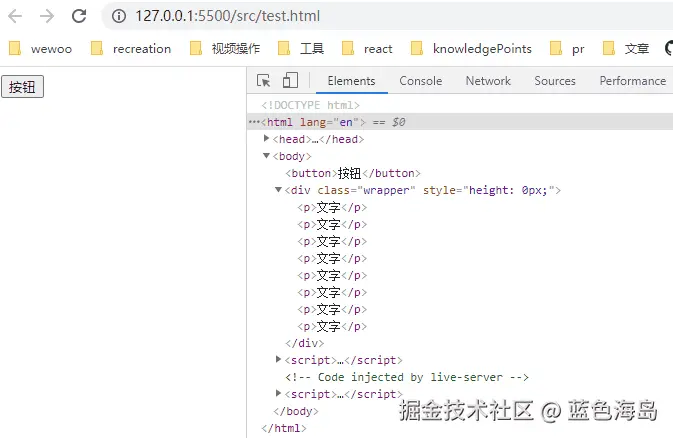Switch to the Network tab

(x=488, y=81)
